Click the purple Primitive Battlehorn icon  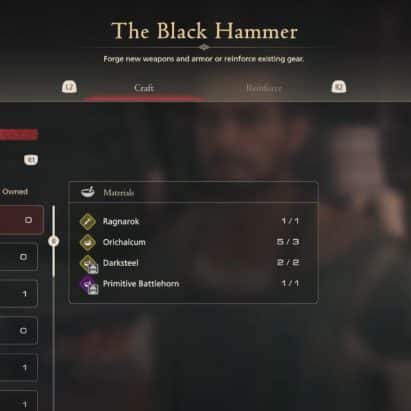coord(88,285)
